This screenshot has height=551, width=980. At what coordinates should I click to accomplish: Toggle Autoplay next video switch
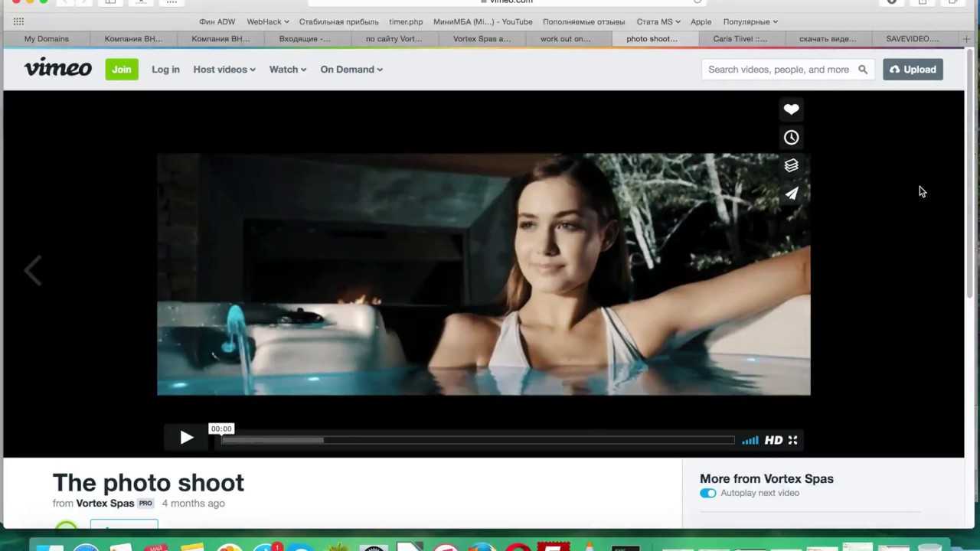[708, 493]
